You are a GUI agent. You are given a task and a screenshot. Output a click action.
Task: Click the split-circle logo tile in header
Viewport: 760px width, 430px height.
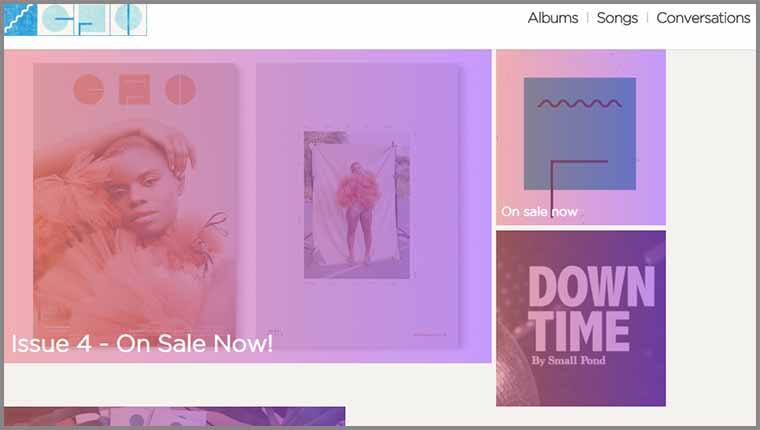[x=128, y=19]
